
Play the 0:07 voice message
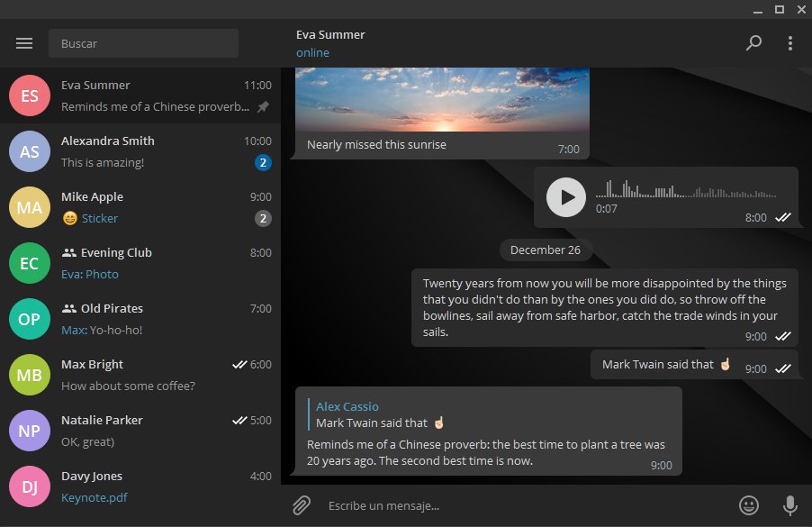tap(566, 197)
